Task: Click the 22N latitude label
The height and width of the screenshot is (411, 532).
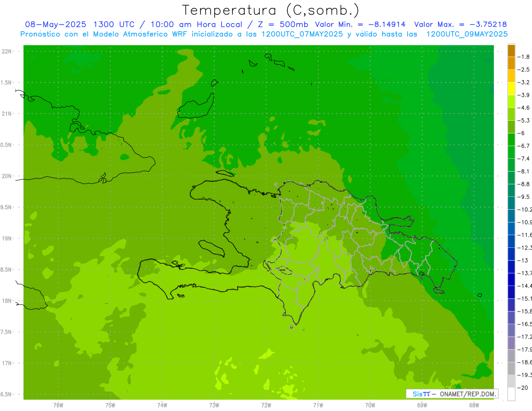Action: (8, 51)
